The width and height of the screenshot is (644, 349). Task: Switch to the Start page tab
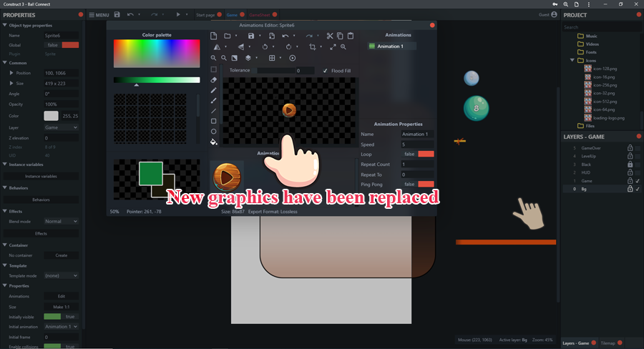tap(205, 14)
